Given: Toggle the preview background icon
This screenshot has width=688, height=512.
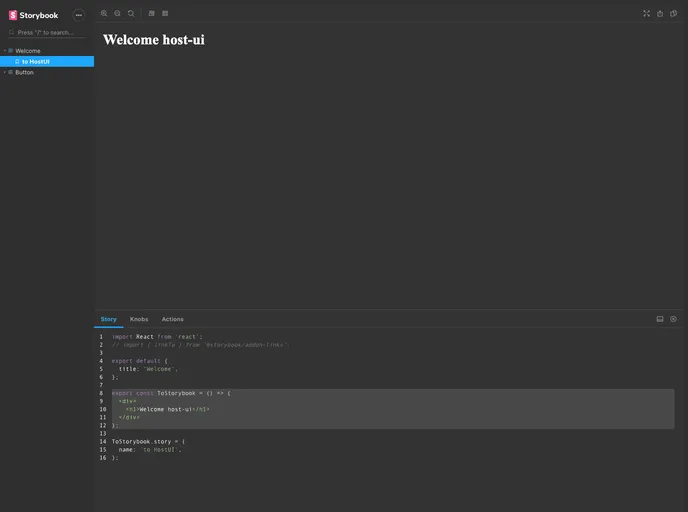Looking at the screenshot, I should pyautogui.click(x=152, y=14).
